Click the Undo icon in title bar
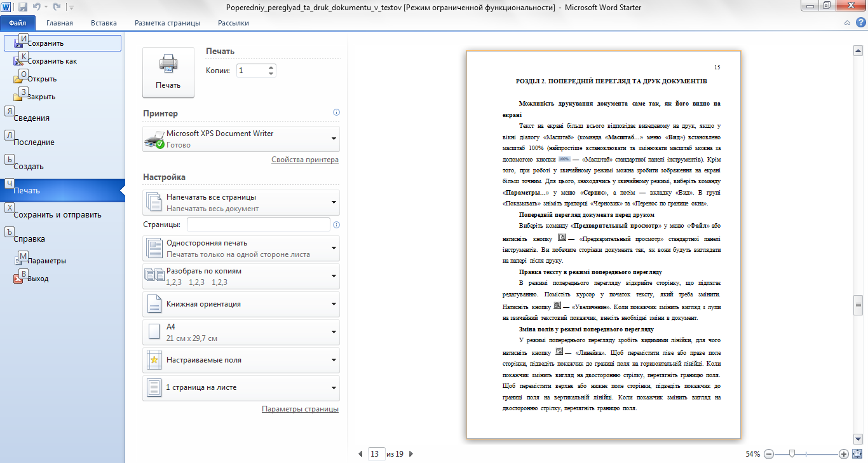The image size is (868, 463). (37, 7)
